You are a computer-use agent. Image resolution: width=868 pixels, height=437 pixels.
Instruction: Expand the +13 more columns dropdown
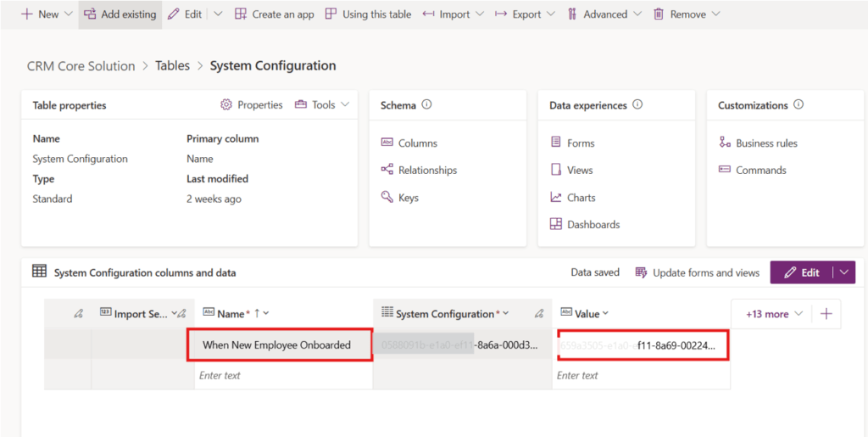click(x=772, y=314)
